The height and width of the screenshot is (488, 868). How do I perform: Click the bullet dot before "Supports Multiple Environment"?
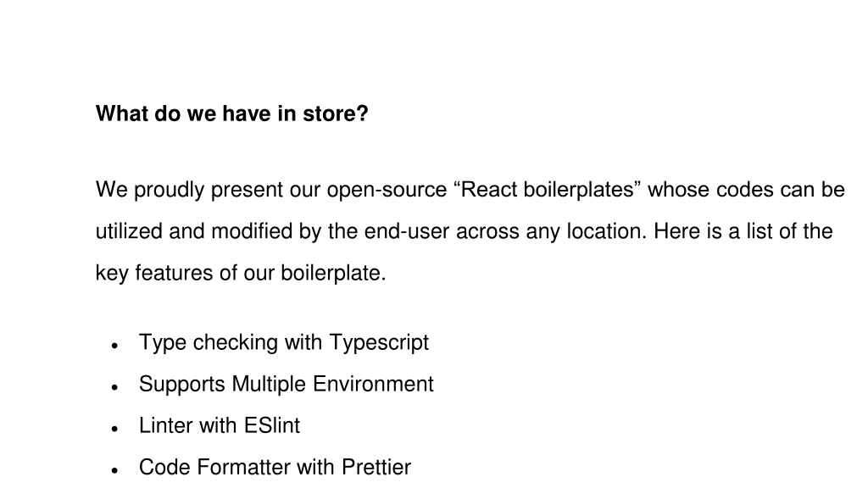pyautogui.click(x=114, y=387)
